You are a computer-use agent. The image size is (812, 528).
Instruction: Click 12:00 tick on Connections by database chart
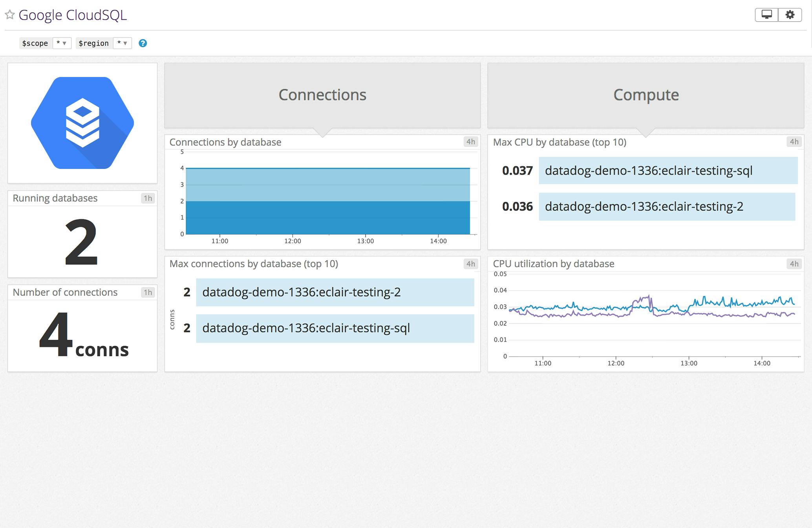[293, 241]
